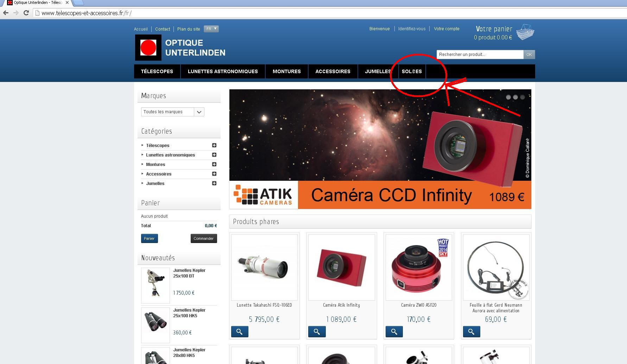The height and width of the screenshot is (364, 627).
Task: View Feuille à flat Aurora magnifier button
Action: point(471,332)
